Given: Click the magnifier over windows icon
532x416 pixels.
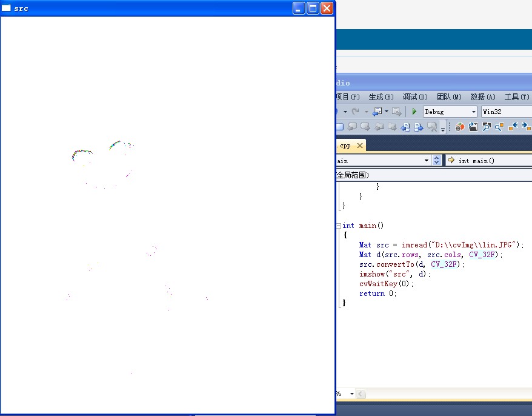Looking at the screenshot, I should pos(486,127).
